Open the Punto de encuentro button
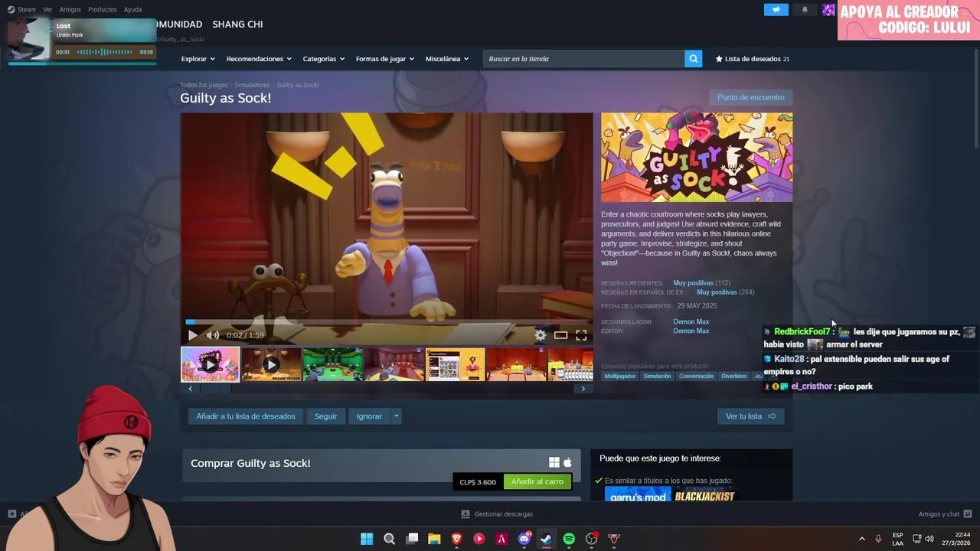980x551 pixels. coord(750,97)
